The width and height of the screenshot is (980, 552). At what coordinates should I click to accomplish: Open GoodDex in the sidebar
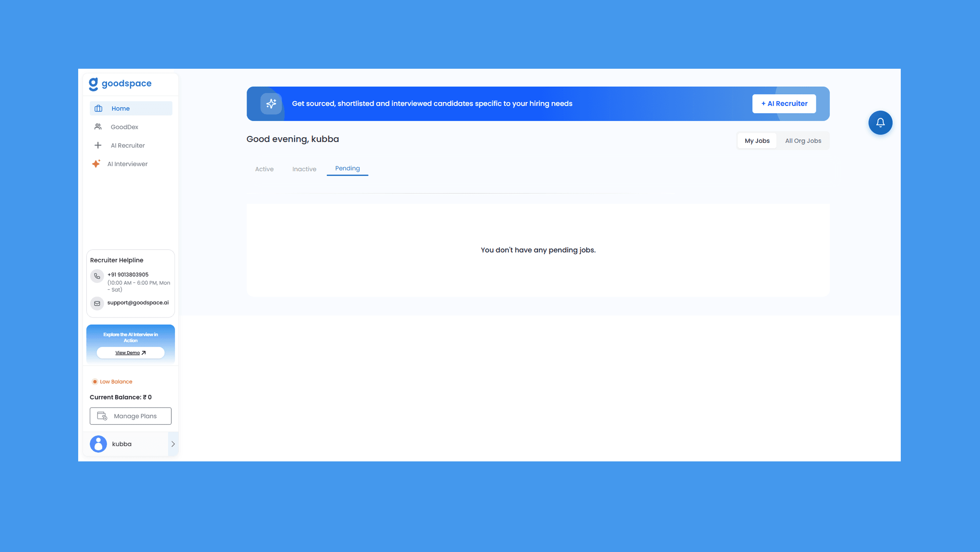[x=124, y=127]
